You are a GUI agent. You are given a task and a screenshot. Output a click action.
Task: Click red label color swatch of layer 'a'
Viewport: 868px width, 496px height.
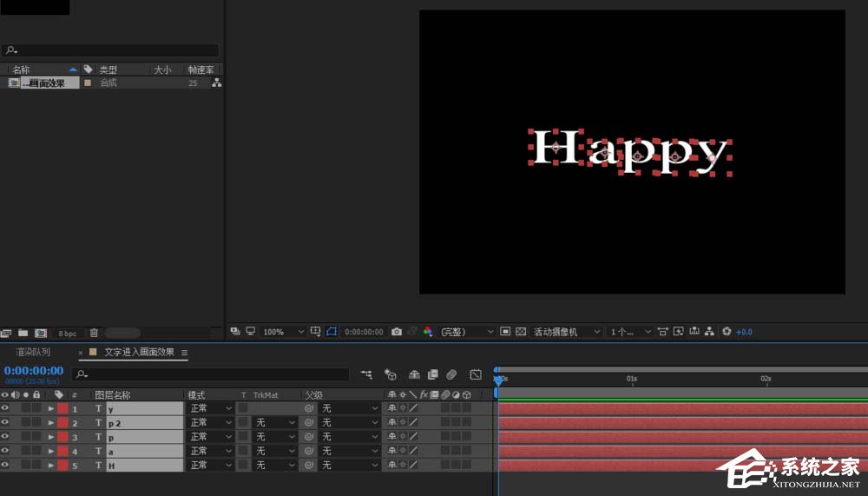pyautogui.click(x=62, y=452)
